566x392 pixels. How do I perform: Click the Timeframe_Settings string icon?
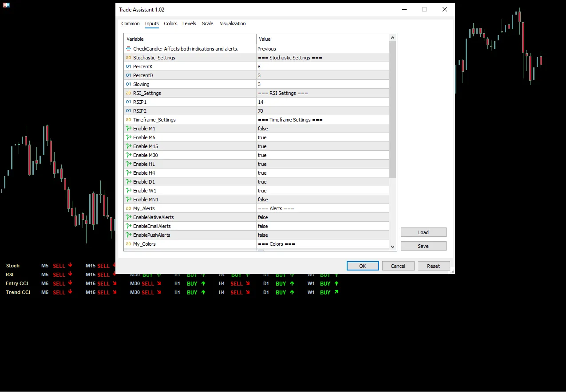point(129,120)
